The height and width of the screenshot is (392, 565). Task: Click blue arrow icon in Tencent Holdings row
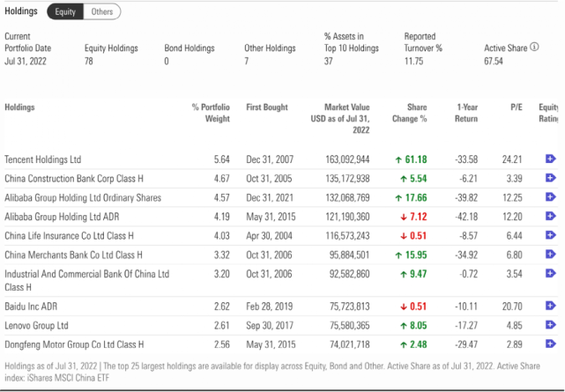(x=551, y=159)
